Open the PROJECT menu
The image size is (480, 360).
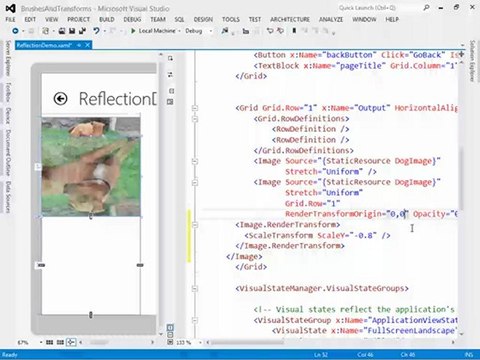click(79, 19)
